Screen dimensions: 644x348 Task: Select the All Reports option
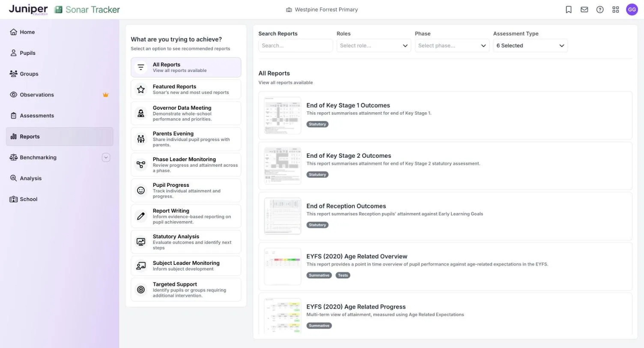pos(186,67)
